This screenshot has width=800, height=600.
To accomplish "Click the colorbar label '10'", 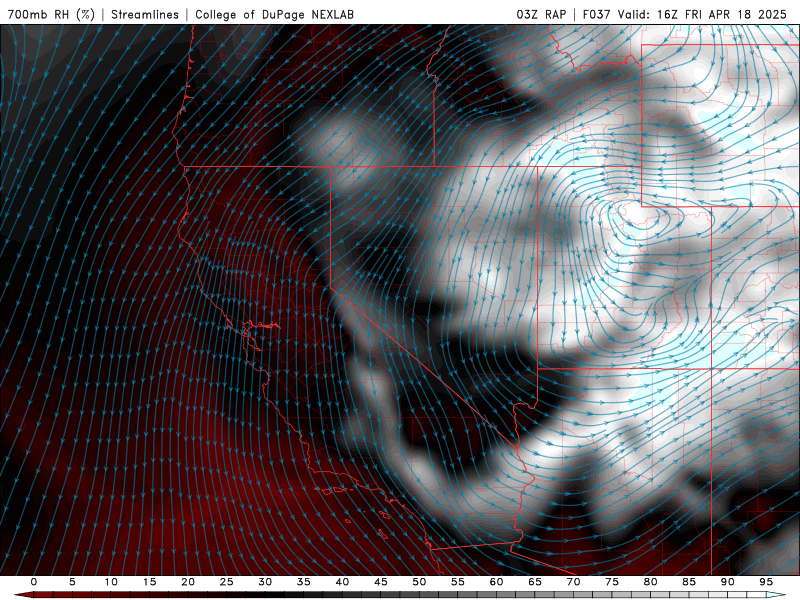I will pos(111,582).
